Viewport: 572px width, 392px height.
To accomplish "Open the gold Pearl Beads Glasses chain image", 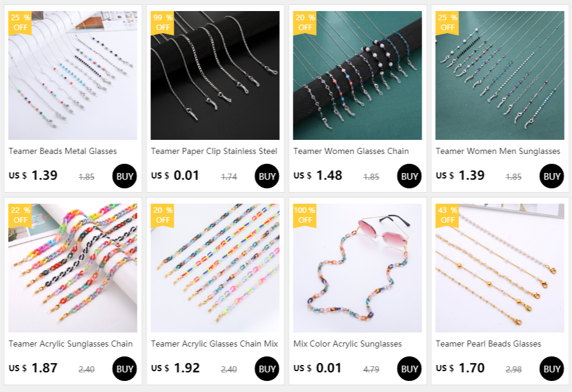I will click(x=500, y=267).
